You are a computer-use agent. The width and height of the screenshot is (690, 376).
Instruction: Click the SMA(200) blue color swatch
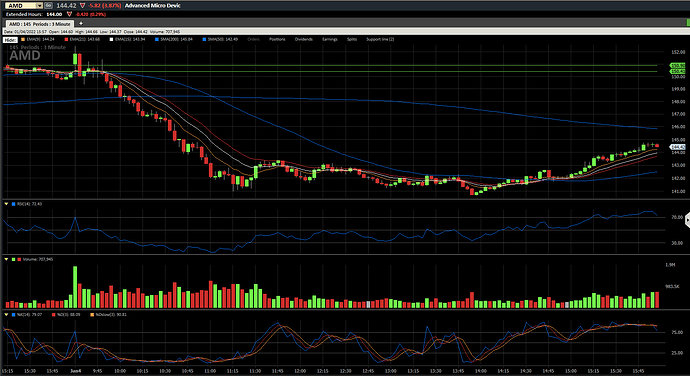pos(157,40)
